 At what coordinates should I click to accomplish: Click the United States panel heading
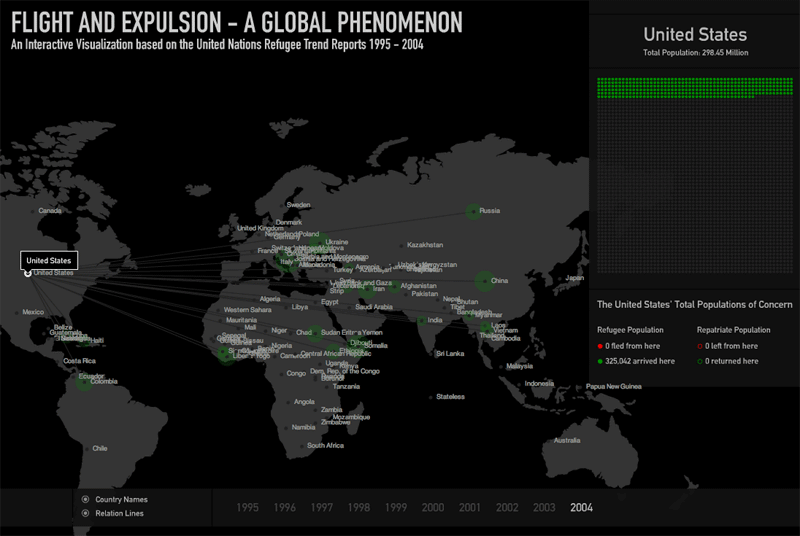[695, 34]
